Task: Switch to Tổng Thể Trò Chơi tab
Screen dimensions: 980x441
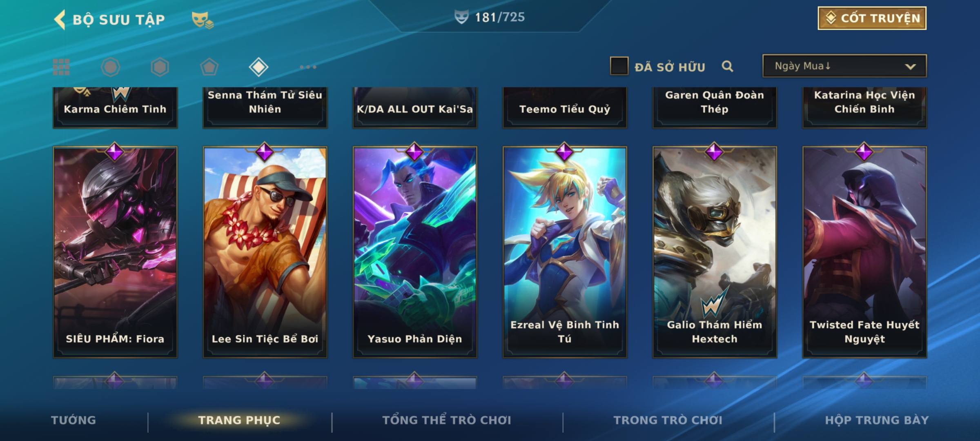Action: [x=447, y=420]
